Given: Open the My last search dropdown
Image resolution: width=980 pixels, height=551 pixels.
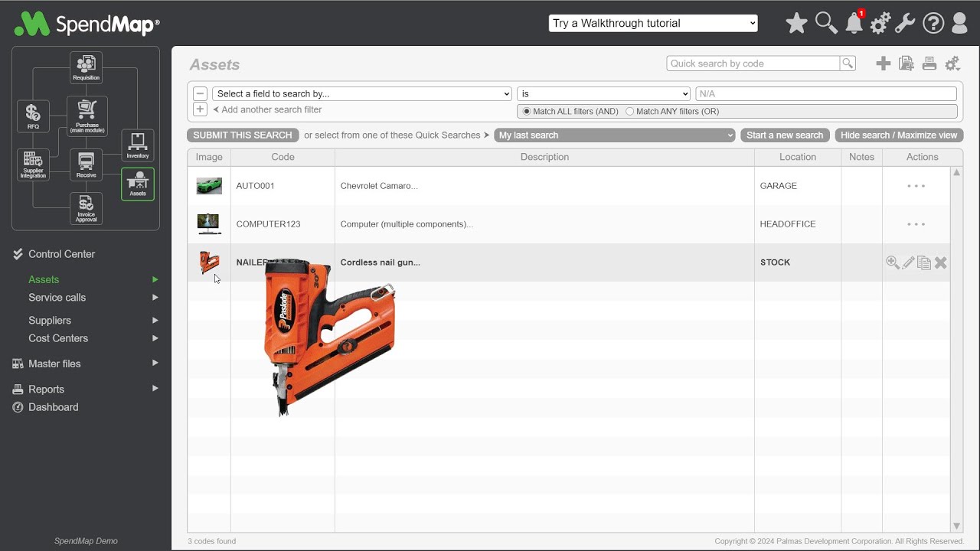Looking at the screenshot, I should point(615,135).
